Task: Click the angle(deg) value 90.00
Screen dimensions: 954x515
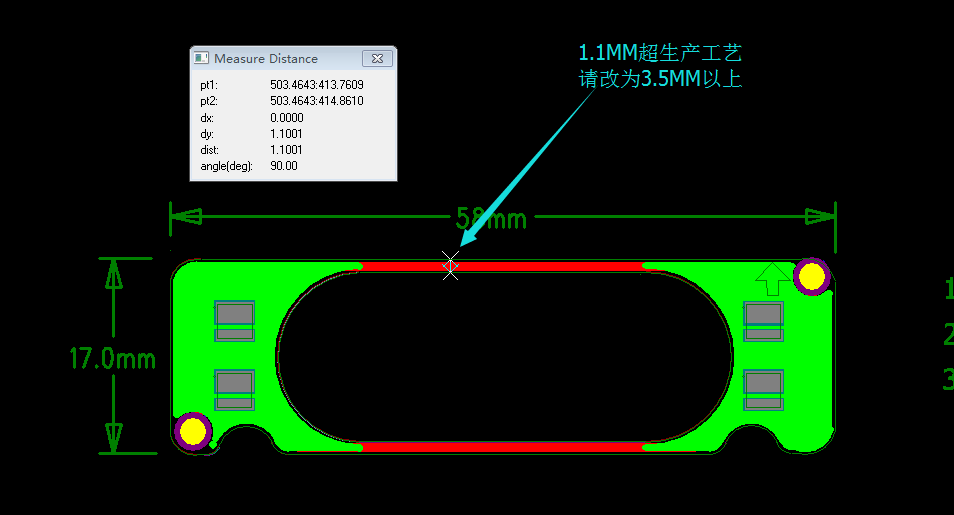Action: click(284, 165)
